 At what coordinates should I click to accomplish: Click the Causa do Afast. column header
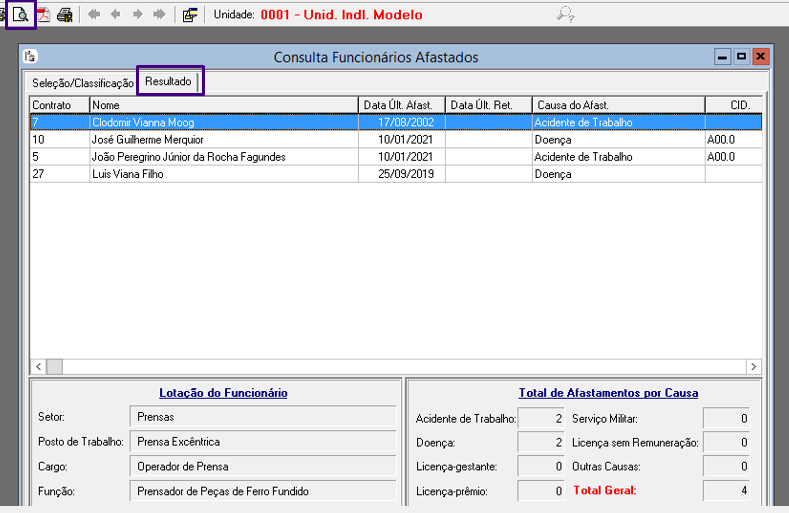tap(617, 105)
